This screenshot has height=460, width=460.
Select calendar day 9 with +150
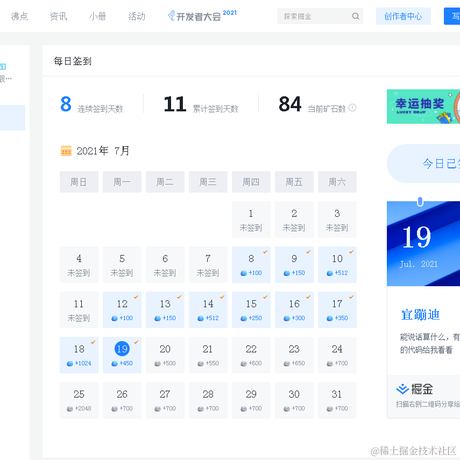coord(294,265)
